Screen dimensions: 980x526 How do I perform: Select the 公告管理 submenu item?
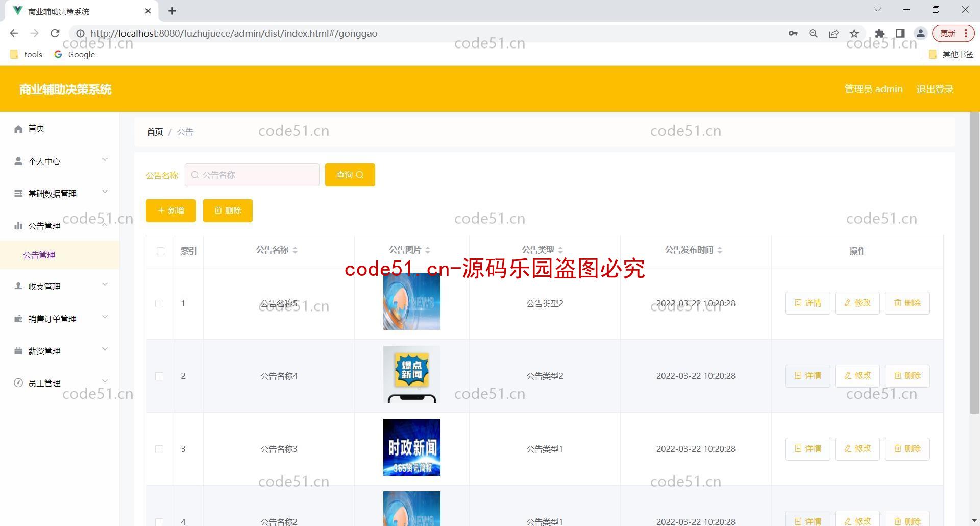60,255
